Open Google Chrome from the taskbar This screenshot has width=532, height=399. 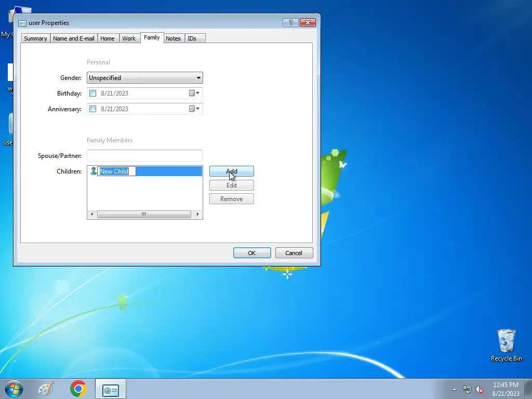click(78, 389)
